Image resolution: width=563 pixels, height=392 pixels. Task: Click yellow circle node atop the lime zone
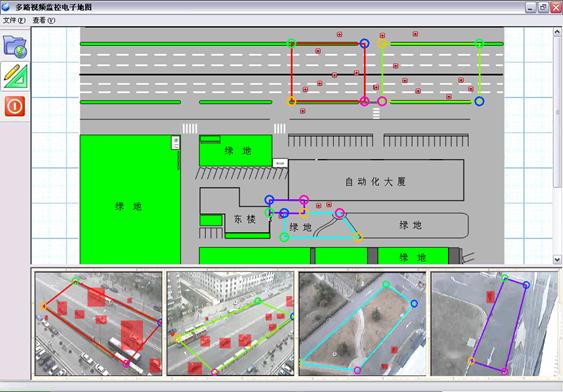382,43
